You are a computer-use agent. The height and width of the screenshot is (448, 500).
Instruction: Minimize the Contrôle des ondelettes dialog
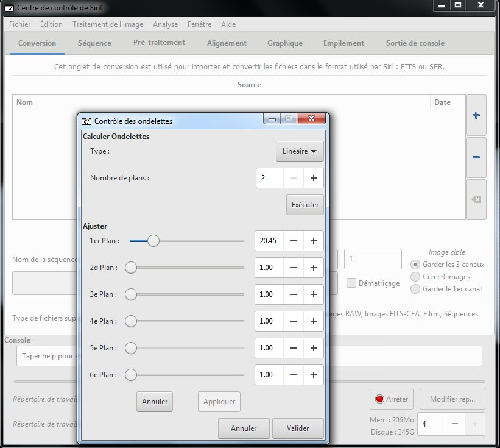point(272,119)
